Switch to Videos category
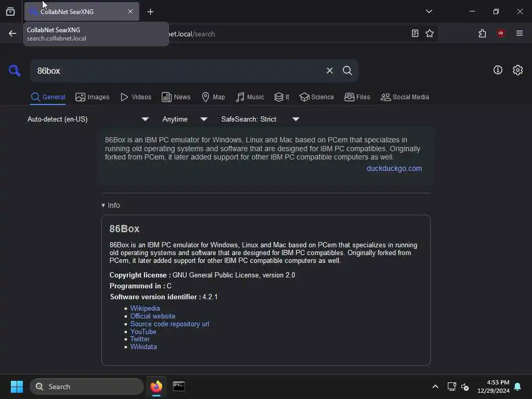Viewport: 532px width, 399px height. pos(136,97)
